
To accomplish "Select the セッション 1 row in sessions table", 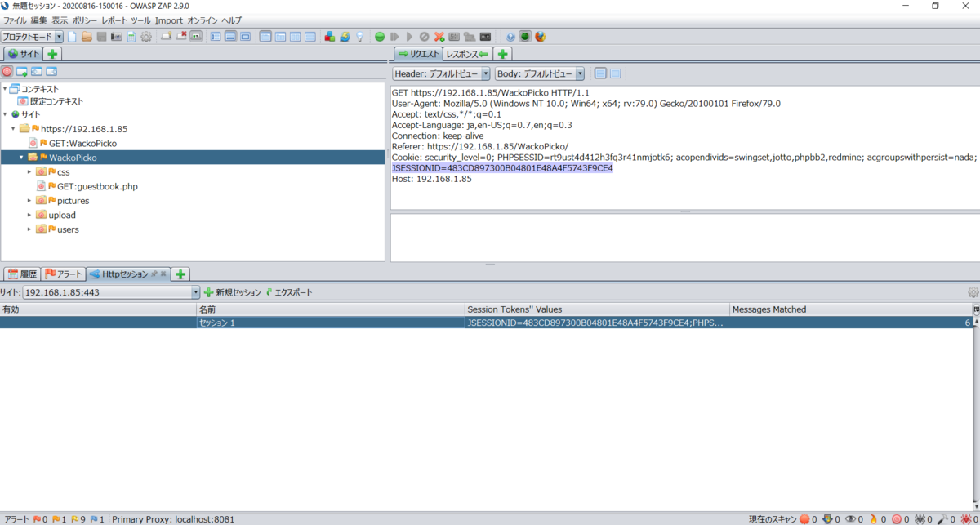I will (487, 323).
